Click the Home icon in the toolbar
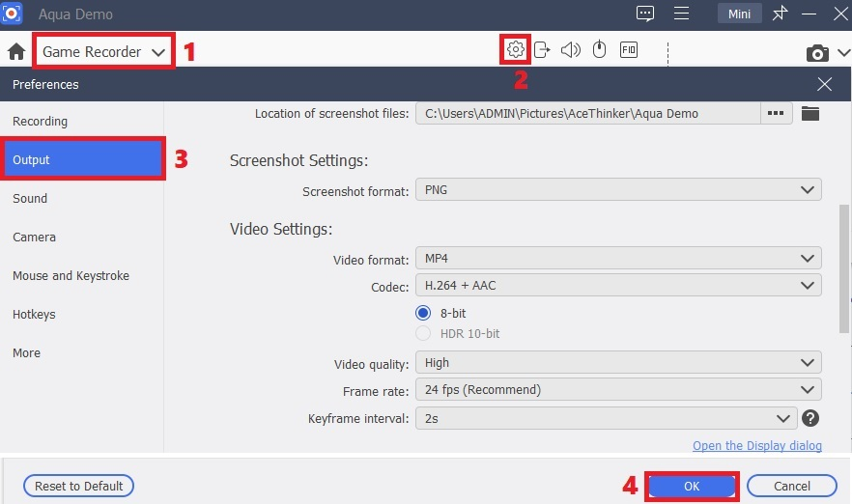Viewport: 852px width, 504px height. click(15, 52)
